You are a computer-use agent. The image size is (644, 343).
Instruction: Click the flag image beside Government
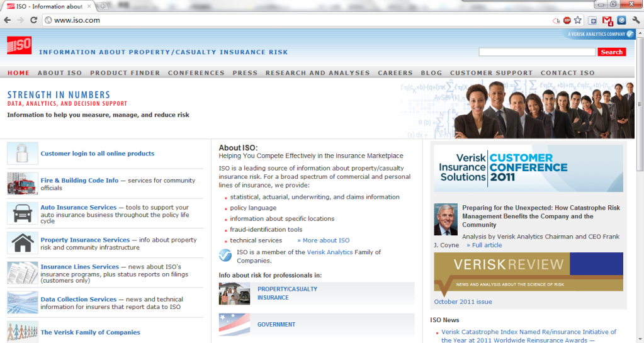pyautogui.click(x=234, y=325)
